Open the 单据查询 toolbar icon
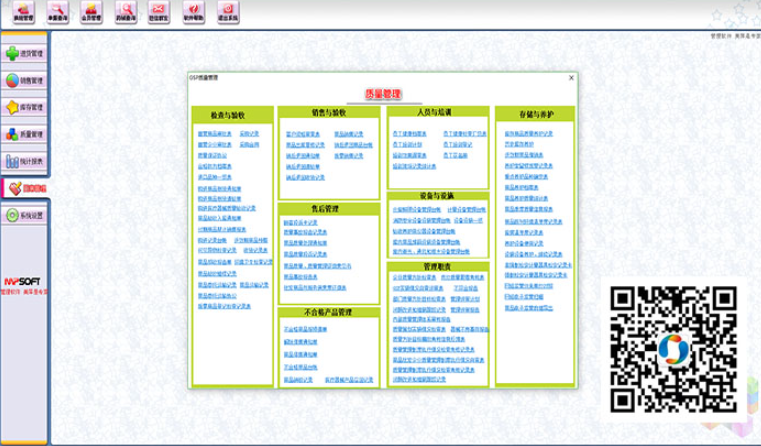 tap(57, 12)
